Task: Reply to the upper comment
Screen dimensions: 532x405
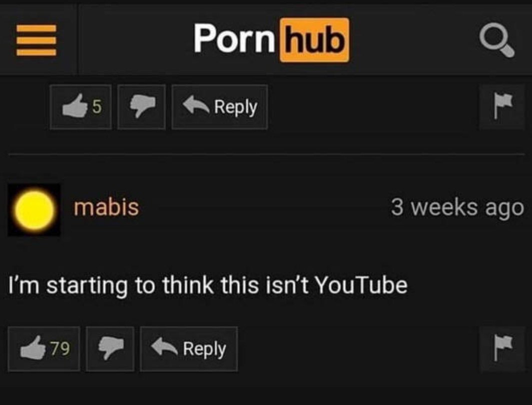Action: tap(220, 107)
